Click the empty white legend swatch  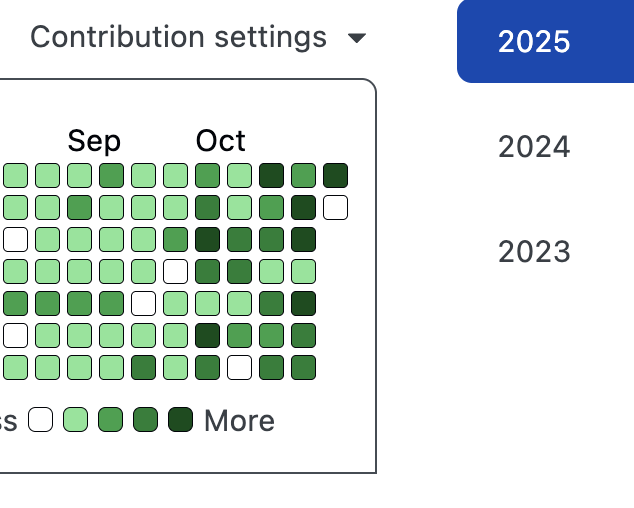(x=40, y=420)
